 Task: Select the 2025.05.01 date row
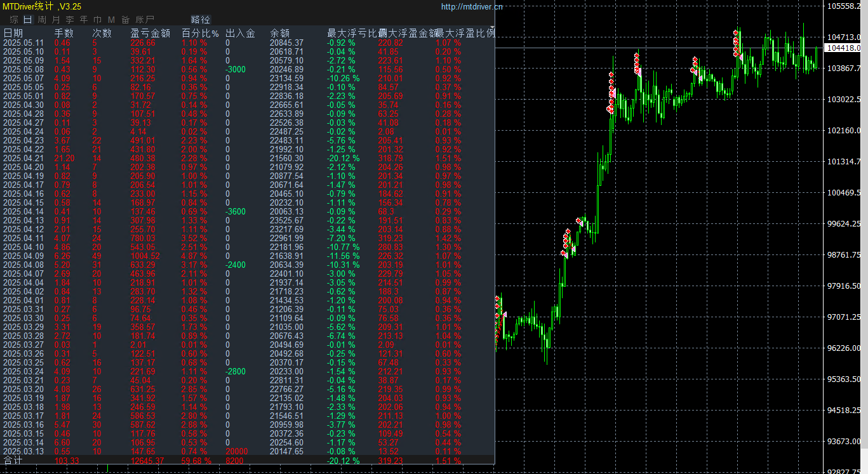[23, 96]
